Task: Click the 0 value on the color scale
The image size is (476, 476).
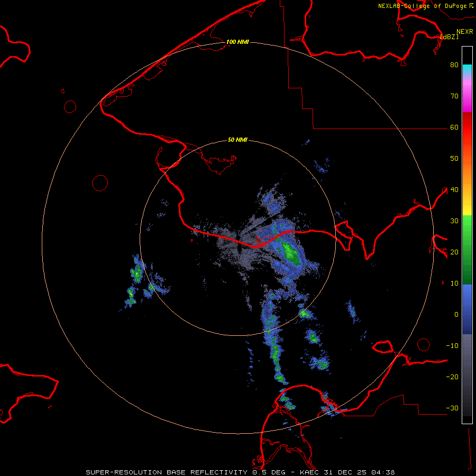Action: click(456, 315)
